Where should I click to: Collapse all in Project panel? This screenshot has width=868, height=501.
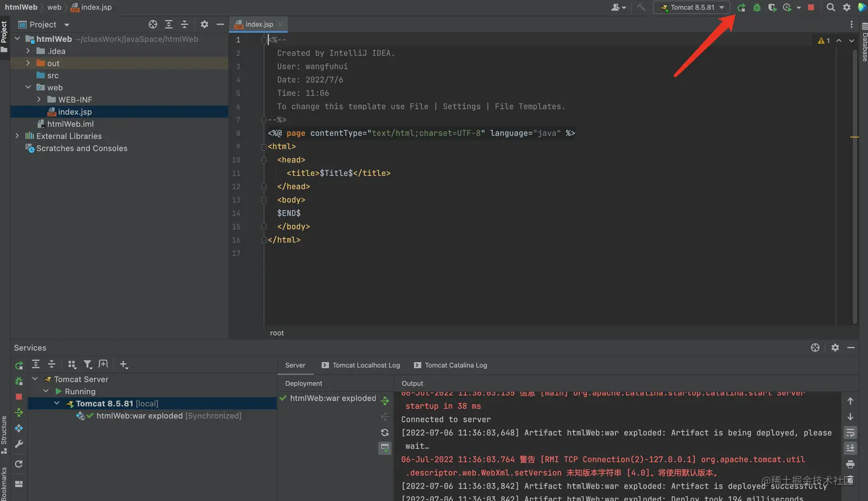point(184,24)
